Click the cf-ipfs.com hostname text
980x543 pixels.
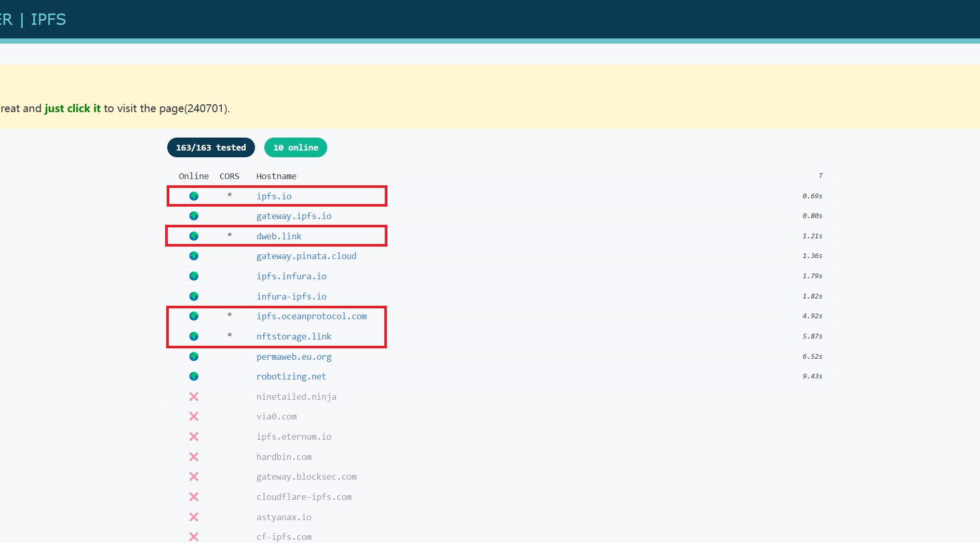tap(284, 537)
